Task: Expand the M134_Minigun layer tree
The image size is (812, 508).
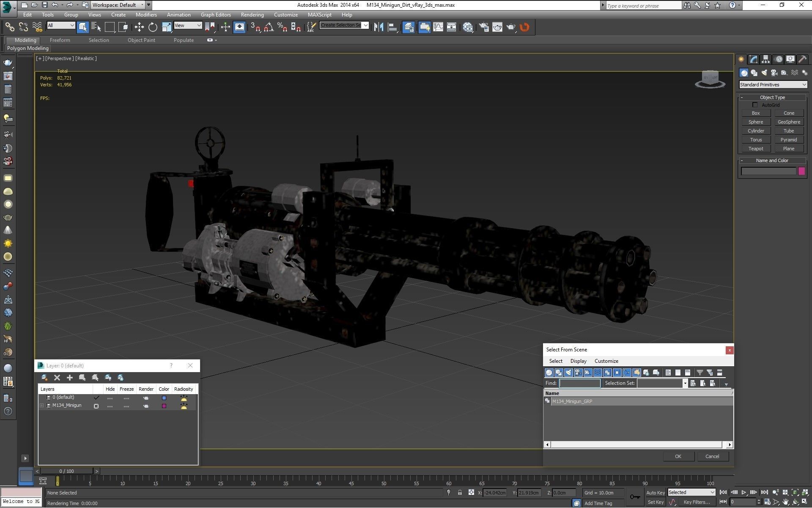Action: click(x=41, y=406)
